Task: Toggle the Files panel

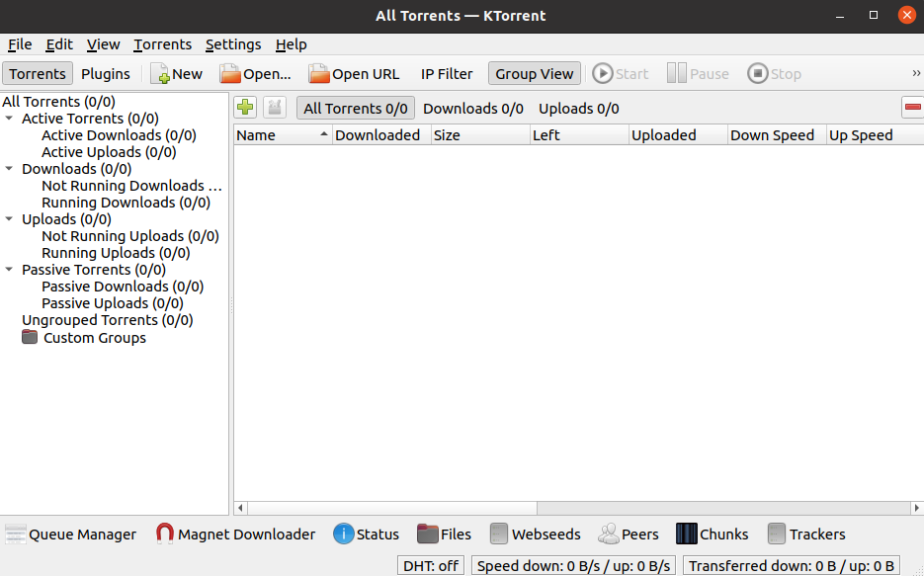Action: click(x=444, y=534)
